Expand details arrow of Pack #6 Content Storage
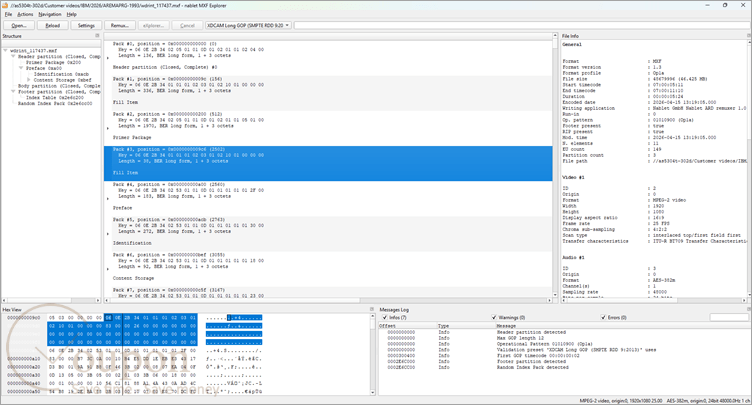This screenshot has width=752, height=405. pyautogui.click(x=108, y=269)
